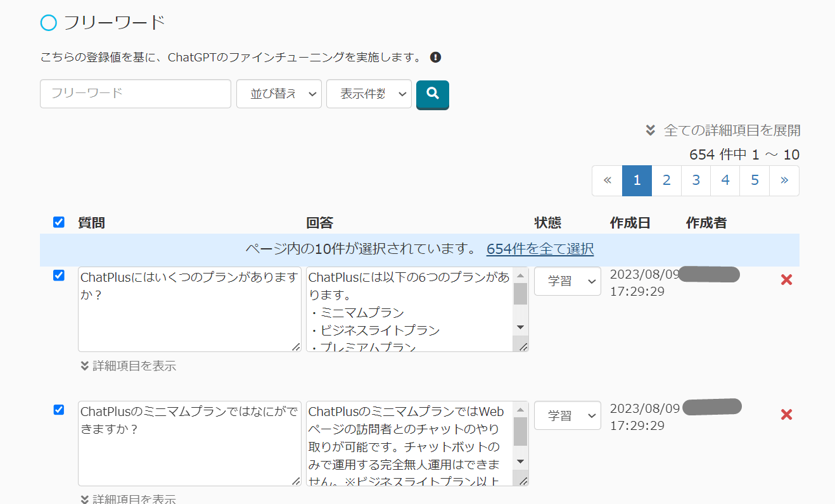The image size is (835, 504).
Task: Open 学習 status dropdown for ミニマムプラン row
Action: click(568, 416)
